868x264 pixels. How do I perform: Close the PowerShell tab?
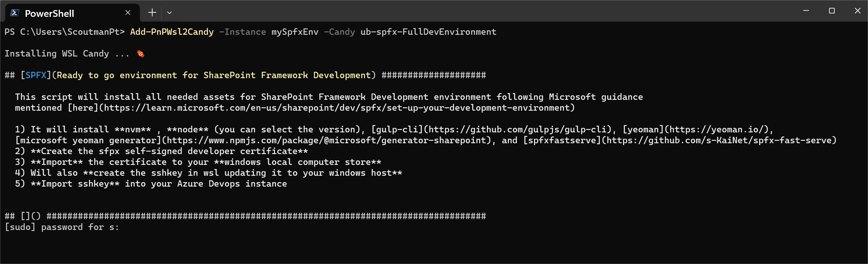coord(128,13)
